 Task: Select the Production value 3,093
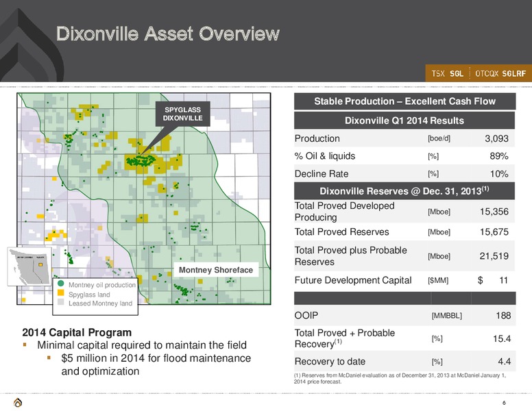coord(496,138)
